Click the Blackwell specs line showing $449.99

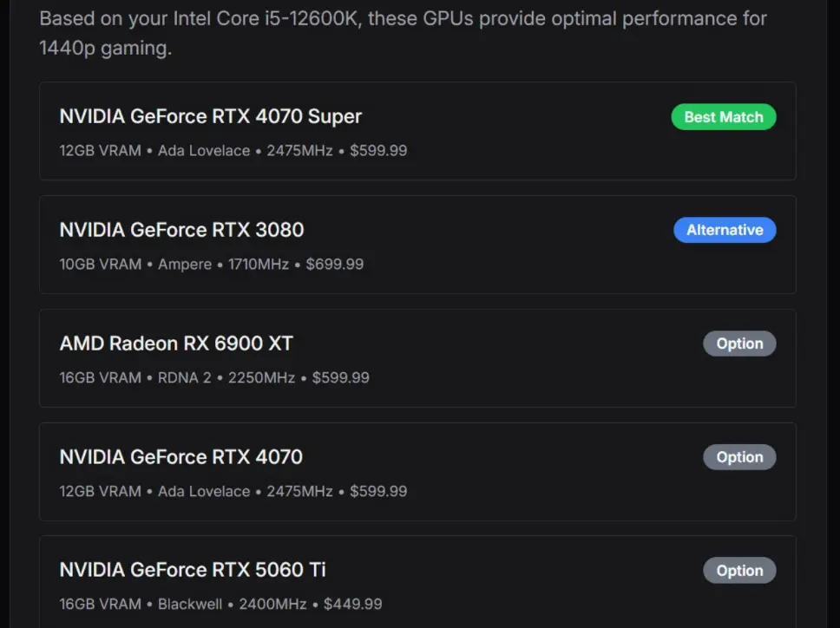(x=220, y=604)
